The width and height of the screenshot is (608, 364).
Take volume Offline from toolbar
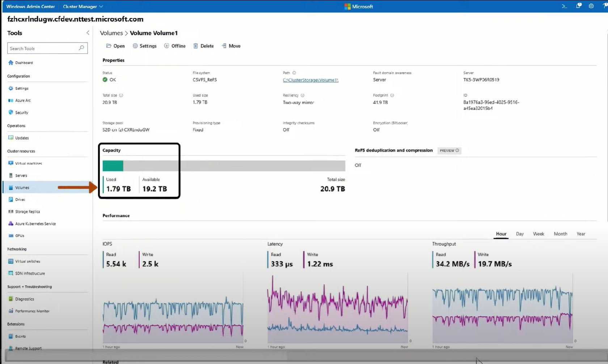[x=175, y=46]
